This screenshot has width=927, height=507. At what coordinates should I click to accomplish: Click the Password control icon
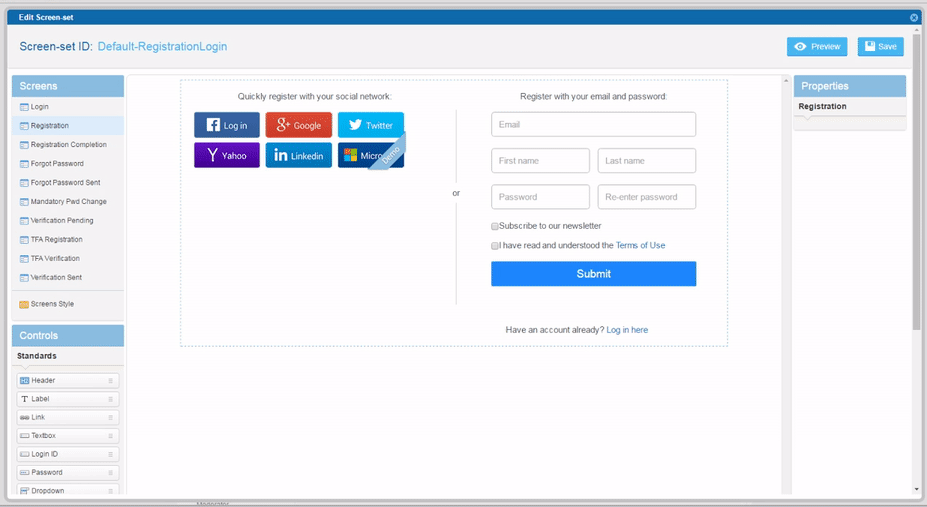(x=24, y=472)
